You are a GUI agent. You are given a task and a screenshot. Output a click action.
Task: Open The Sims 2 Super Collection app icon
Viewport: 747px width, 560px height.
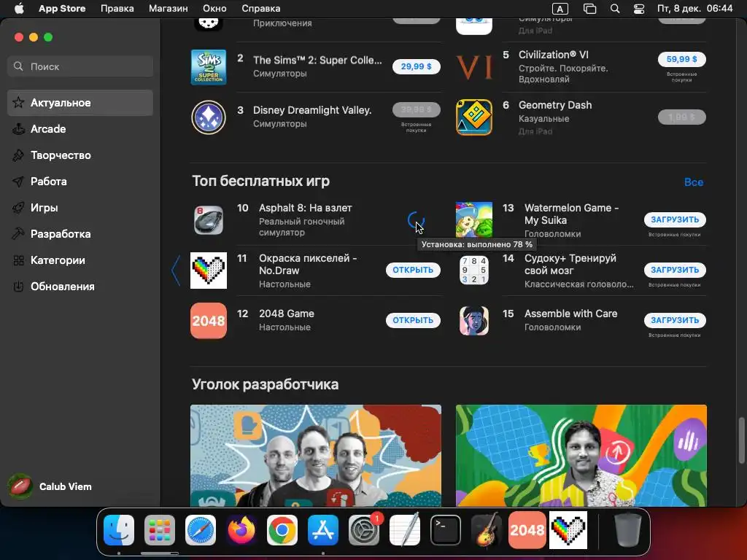(209, 67)
